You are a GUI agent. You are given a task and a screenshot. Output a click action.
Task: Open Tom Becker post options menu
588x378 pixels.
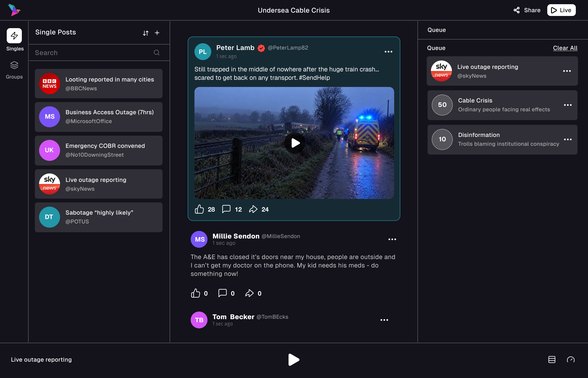384,320
